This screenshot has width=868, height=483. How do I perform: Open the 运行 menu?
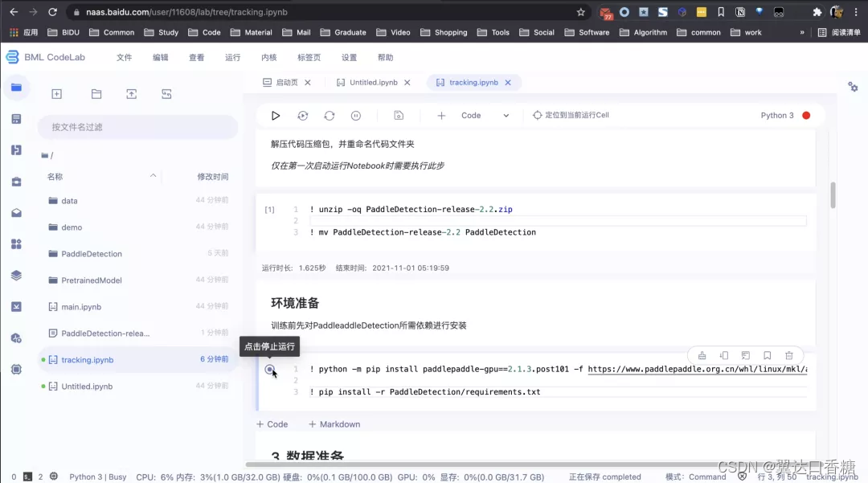[x=232, y=57]
